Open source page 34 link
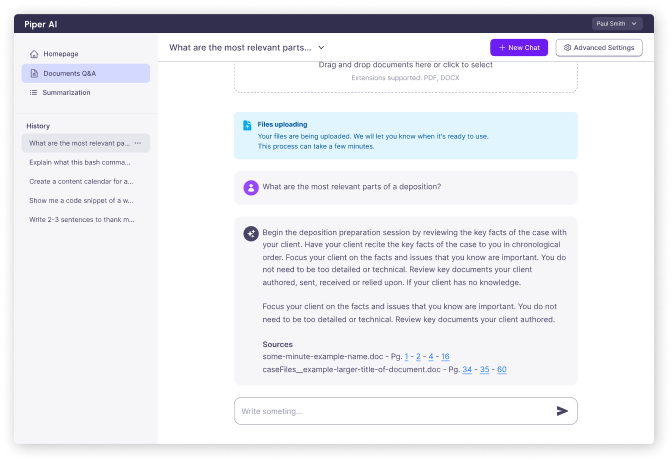The height and width of the screenshot is (462, 672). click(x=467, y=369)
